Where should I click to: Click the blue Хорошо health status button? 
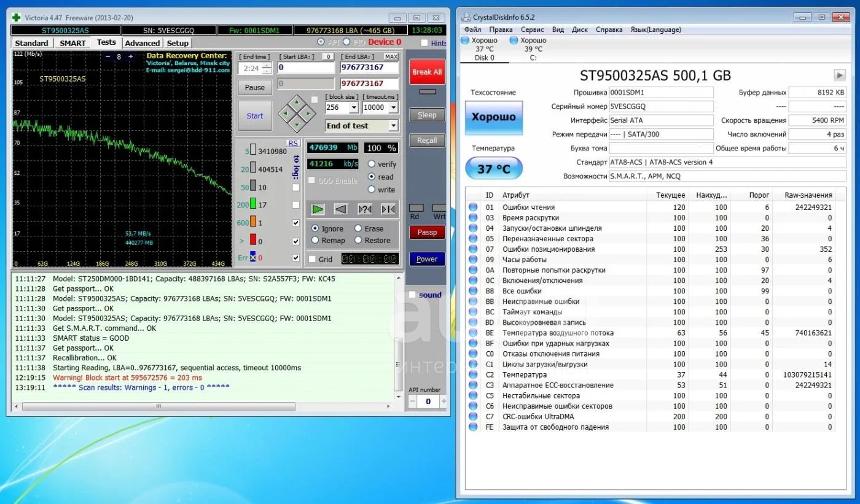pos(494,117)
